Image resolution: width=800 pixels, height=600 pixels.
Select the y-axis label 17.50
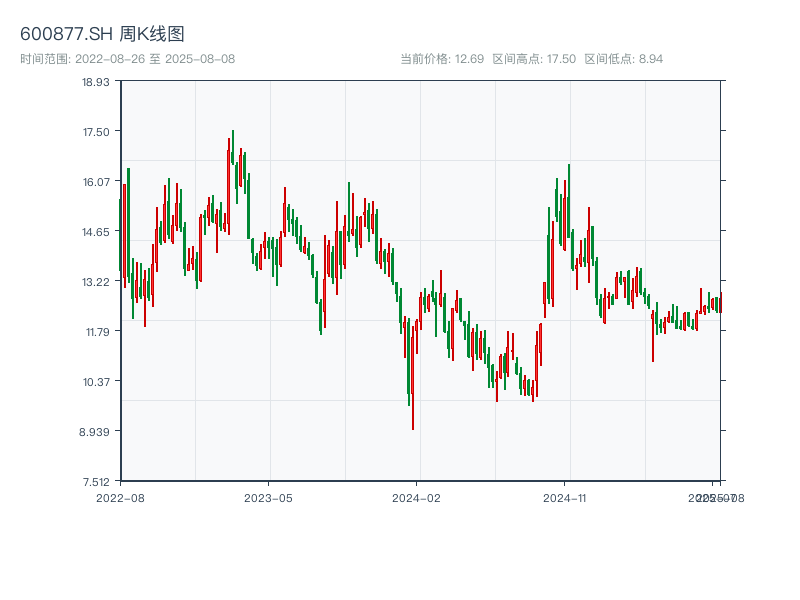[96, 132]
